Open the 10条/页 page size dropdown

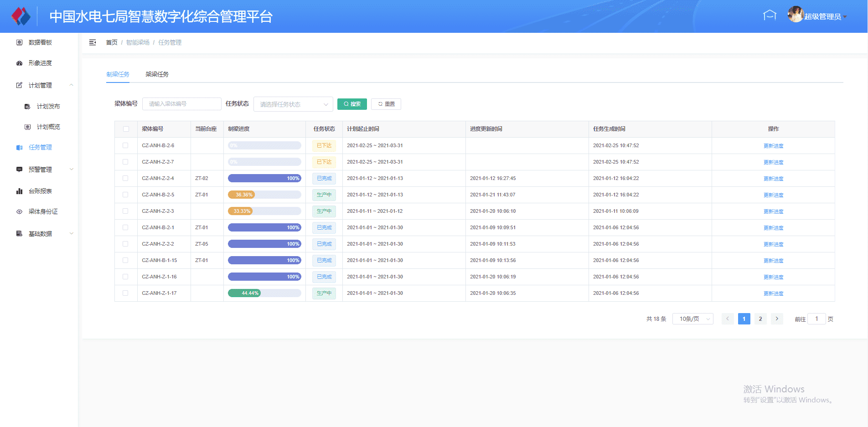(x=692, y=319)
